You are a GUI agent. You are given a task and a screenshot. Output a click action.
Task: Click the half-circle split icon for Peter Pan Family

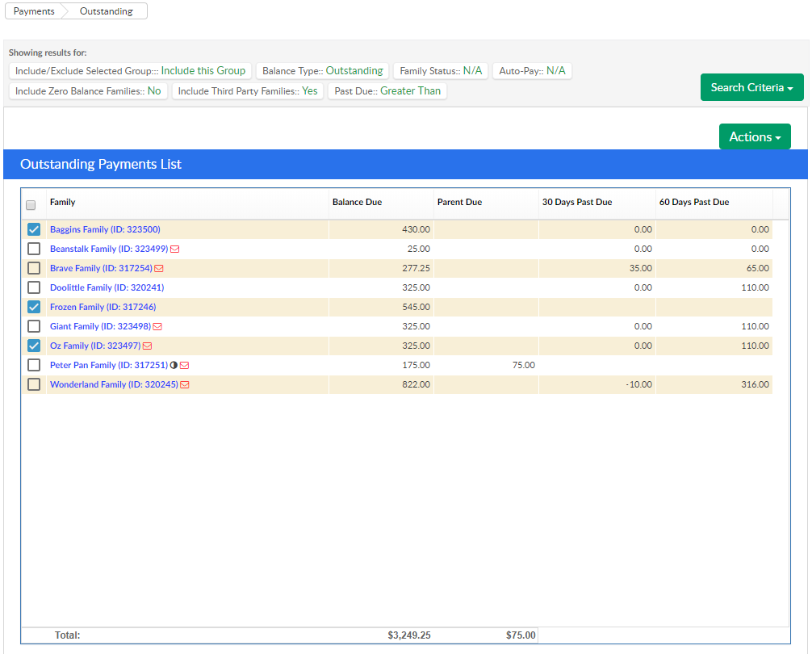[174, 365]
